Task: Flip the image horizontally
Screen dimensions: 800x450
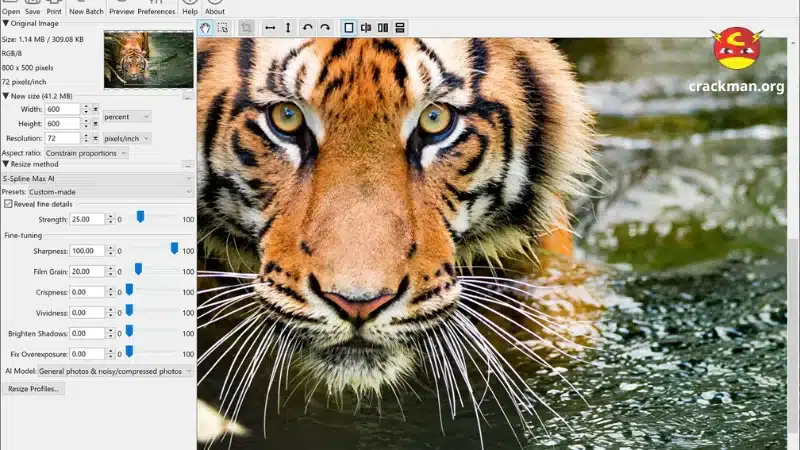Action: coord(270,28)
